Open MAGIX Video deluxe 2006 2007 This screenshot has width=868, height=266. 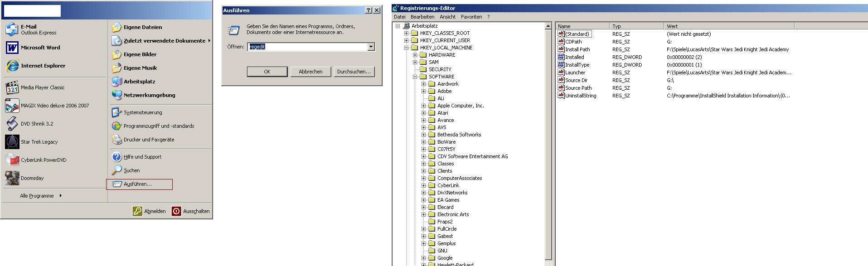[12, 106]
